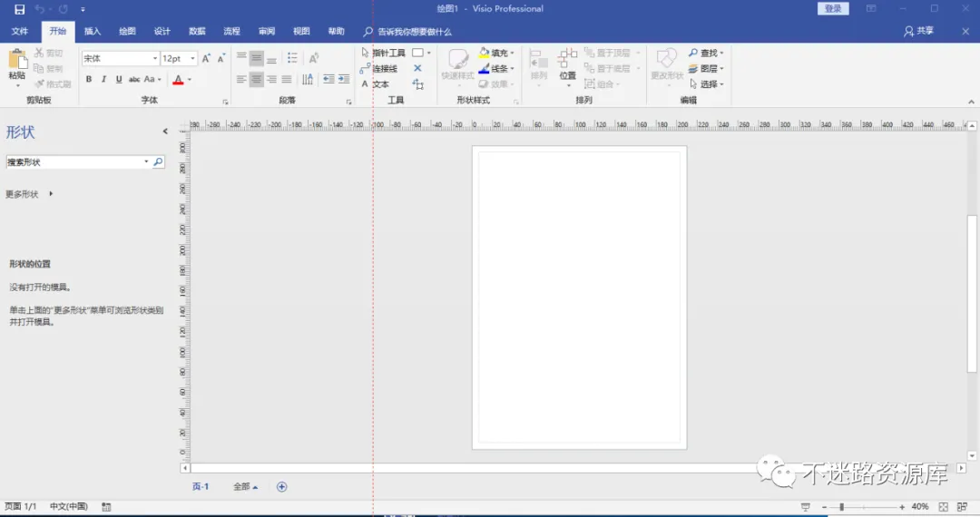Viewport: 980px width, 517px height.
Task: Open the Select (选择) menu
Action: 706,84
